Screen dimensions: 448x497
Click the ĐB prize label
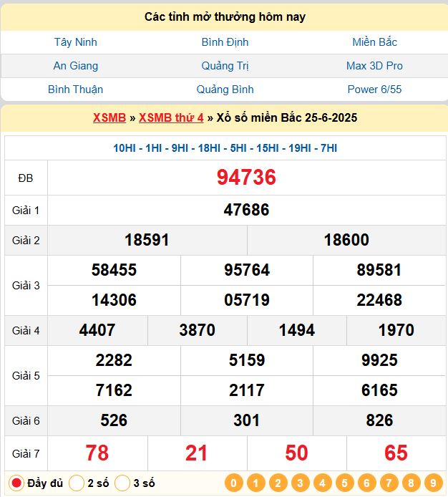pyautogui.click(x=26, y=178)
